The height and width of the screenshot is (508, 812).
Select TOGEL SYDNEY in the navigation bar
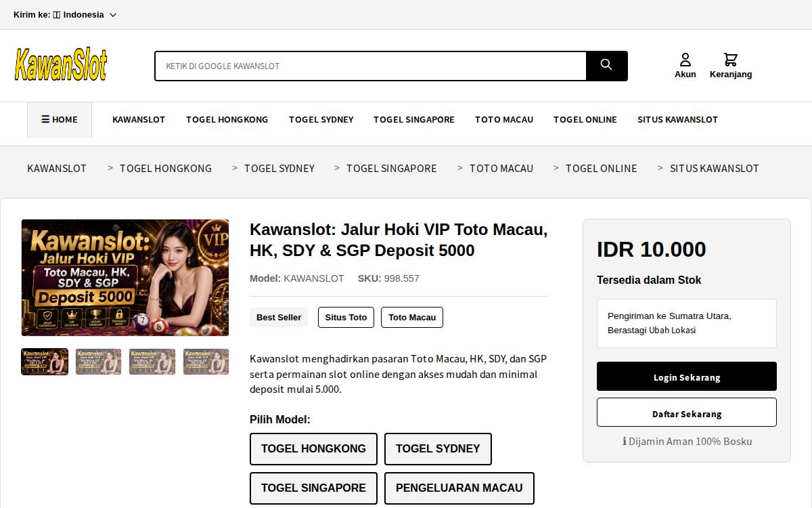321,119
